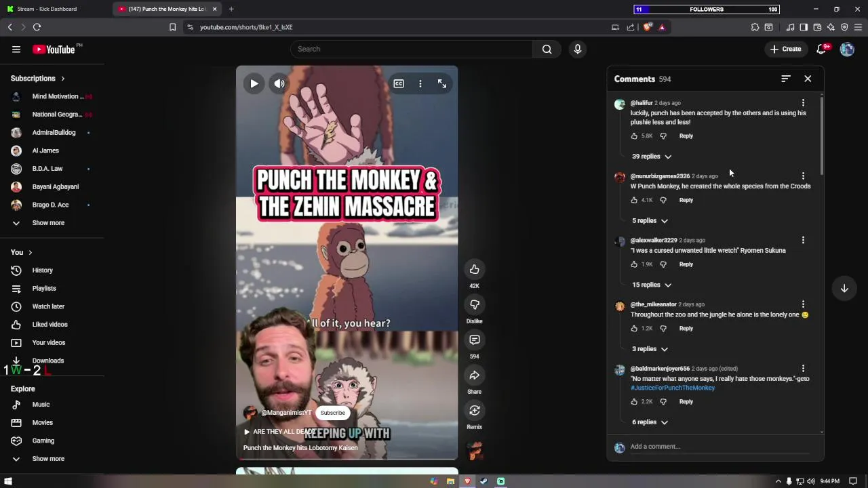Reload the page

37,27
